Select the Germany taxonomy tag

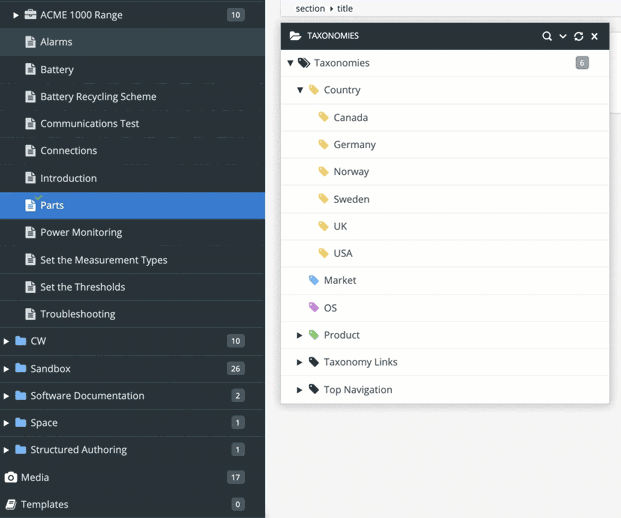click(x=354, y=144)
